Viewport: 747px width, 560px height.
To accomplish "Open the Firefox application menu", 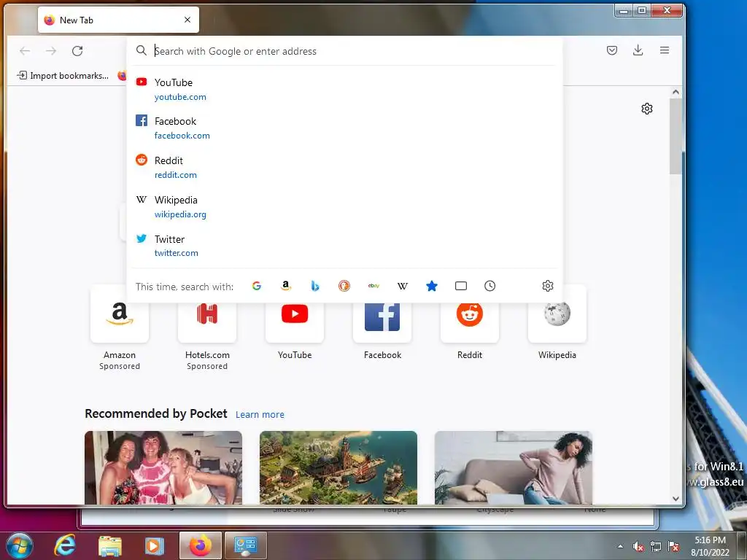I will [665, 50].
